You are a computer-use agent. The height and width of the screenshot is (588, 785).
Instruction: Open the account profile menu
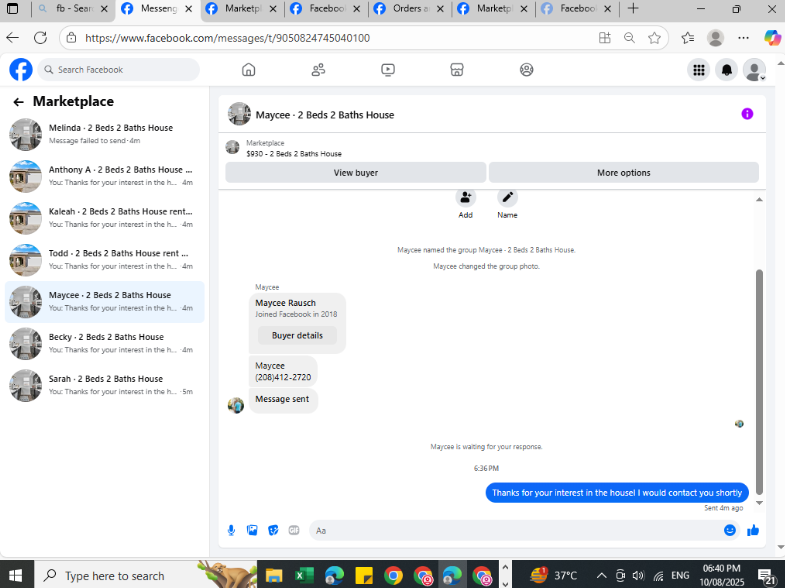754,70
